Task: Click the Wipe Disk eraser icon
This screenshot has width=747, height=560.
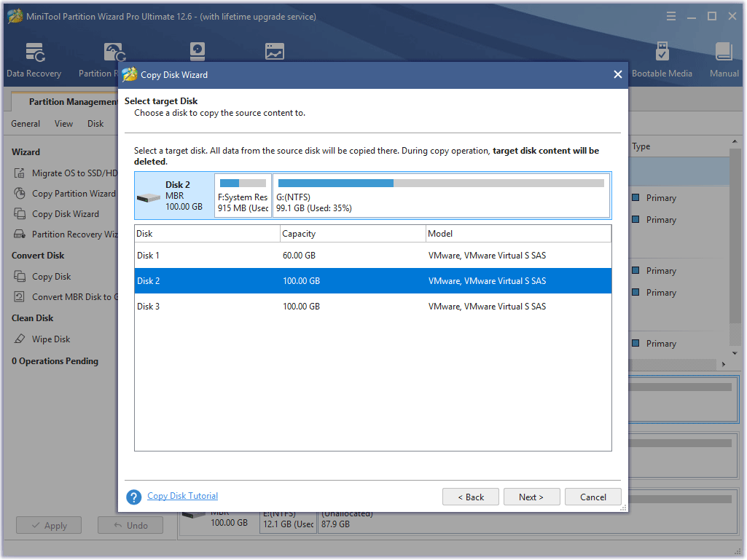Action: pyautogui.click(x=19, y=339)
